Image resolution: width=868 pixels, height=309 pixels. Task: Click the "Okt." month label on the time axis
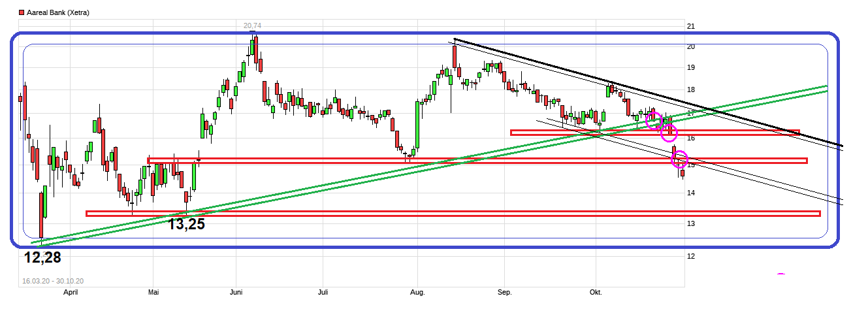(596, 293)
